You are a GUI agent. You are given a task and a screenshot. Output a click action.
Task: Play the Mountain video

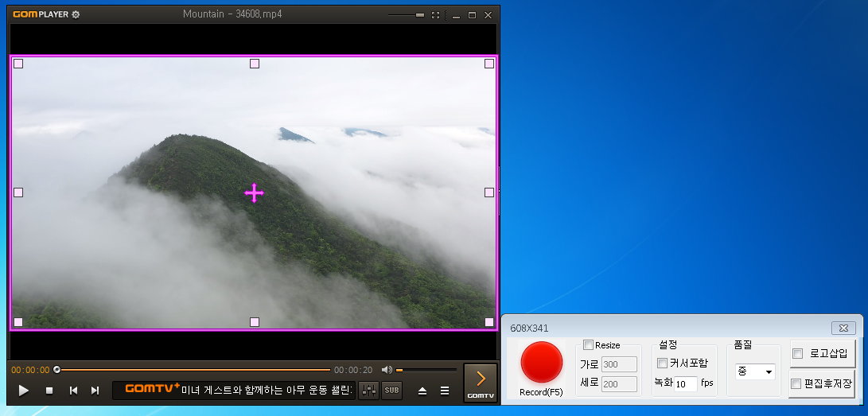pos(23,391)
